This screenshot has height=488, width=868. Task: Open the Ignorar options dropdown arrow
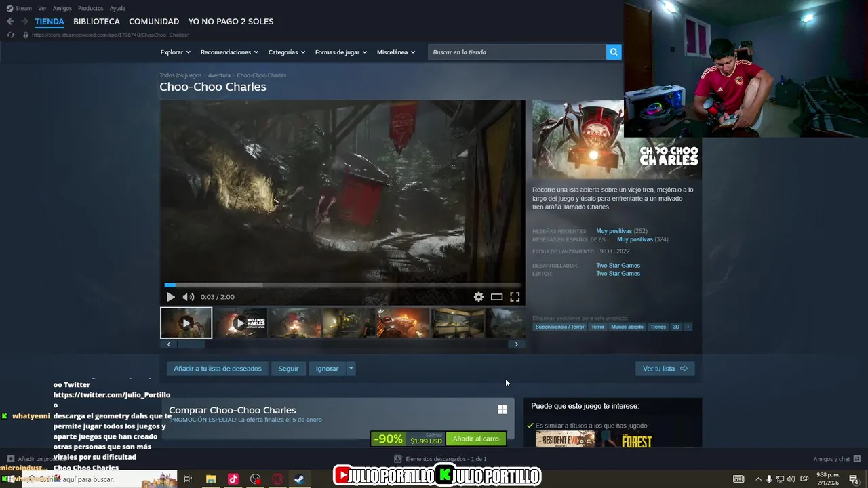[351, 369]
